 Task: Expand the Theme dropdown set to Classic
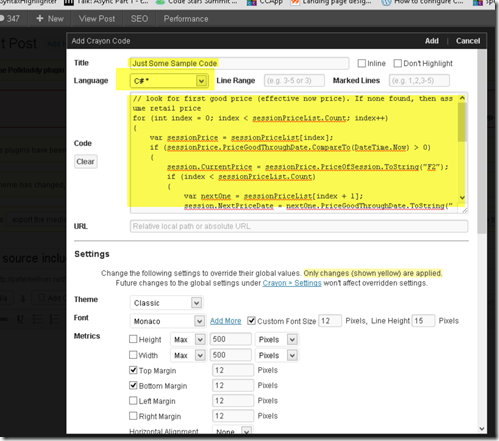[x=166, y=303]
